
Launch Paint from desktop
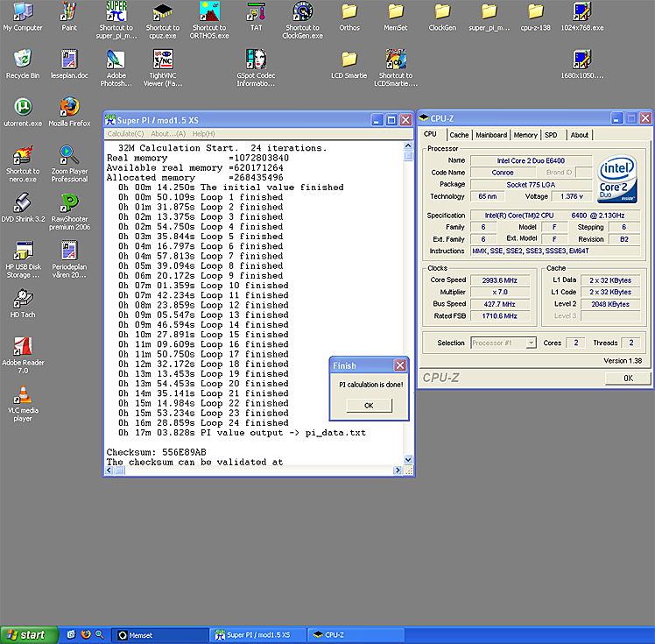69,17
